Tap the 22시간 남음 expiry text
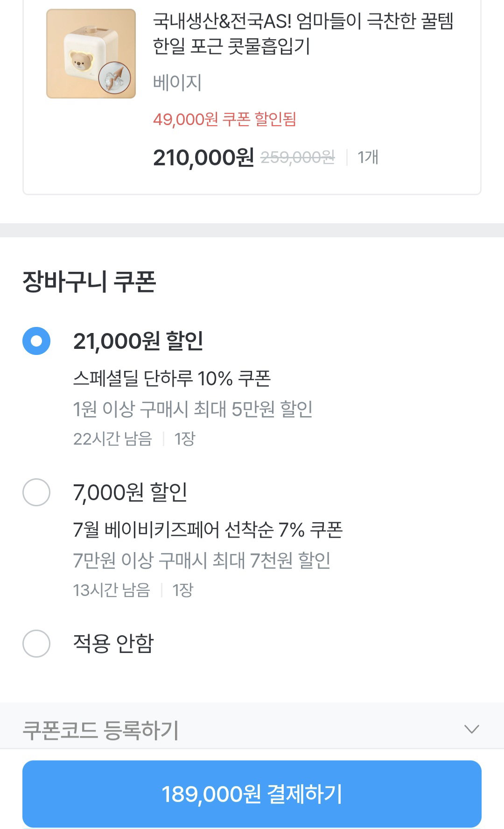 tap(112, 439)
